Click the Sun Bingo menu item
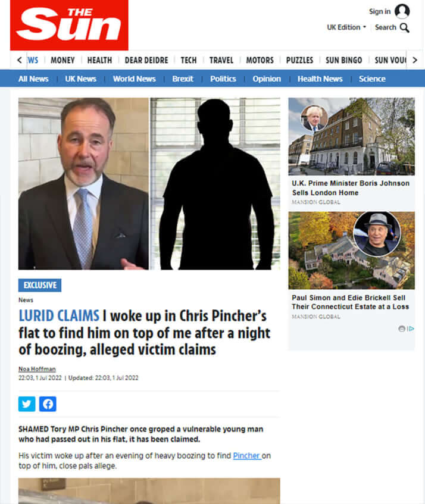The image size is (425, 504). [x=343, y=60]
